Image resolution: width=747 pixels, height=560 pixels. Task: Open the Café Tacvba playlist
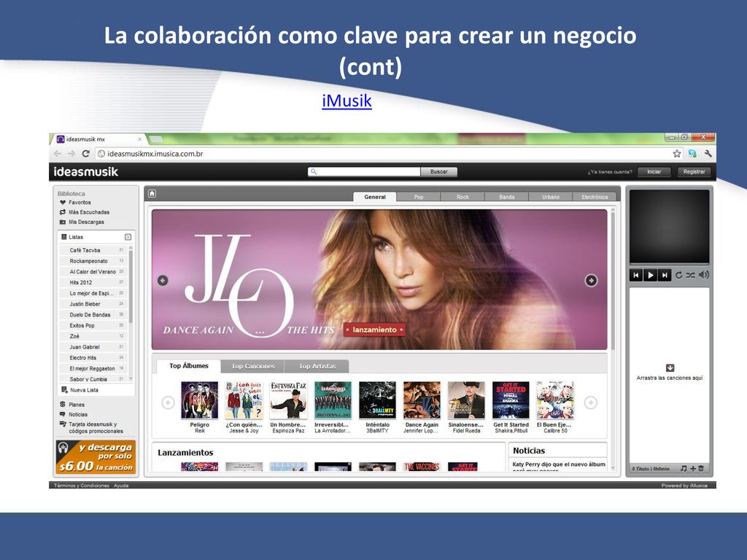pyautogui.click(x=93, y=250)
